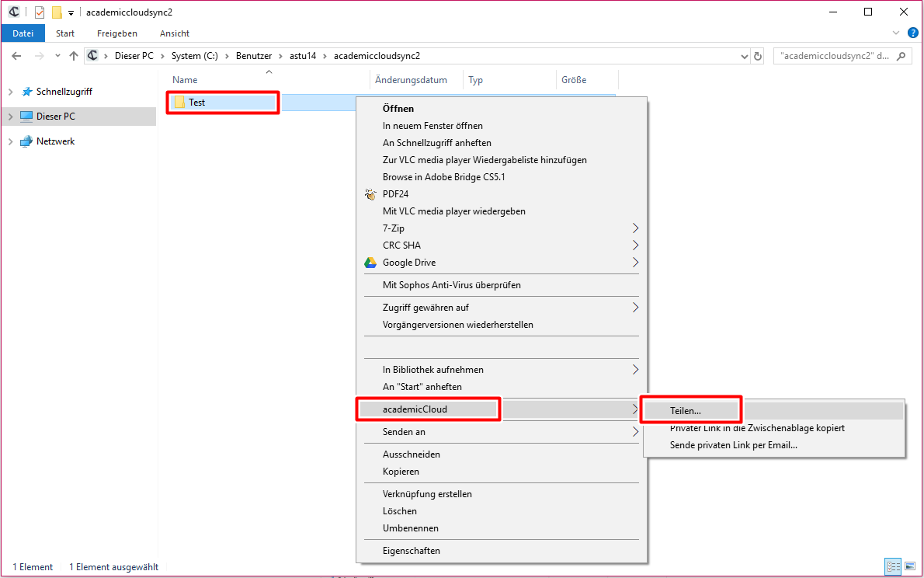Click the PDF24 icon in context menu
This screenshot has width=924, height=578.
click(370, 194)
